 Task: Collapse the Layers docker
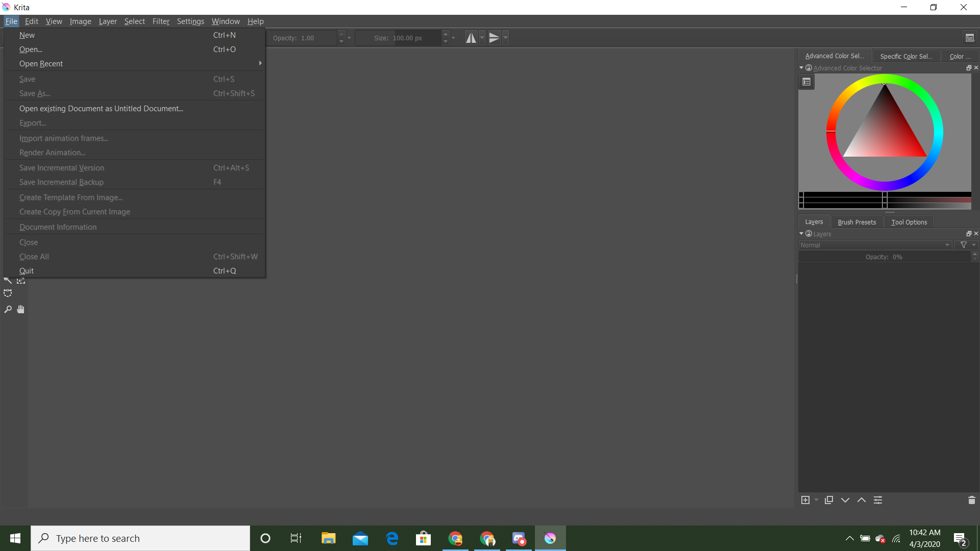801,234
